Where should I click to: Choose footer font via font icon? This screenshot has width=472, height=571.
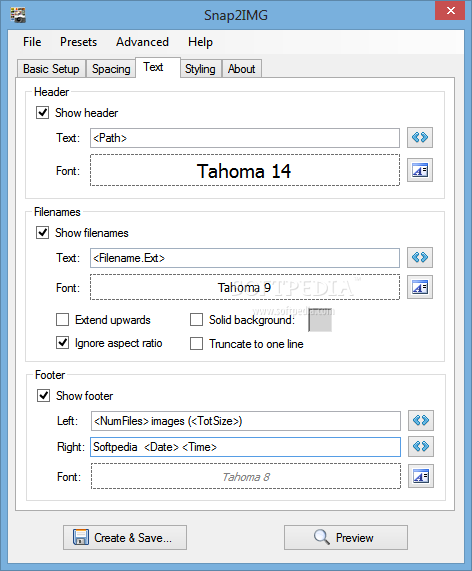click(x=421, y=476)
